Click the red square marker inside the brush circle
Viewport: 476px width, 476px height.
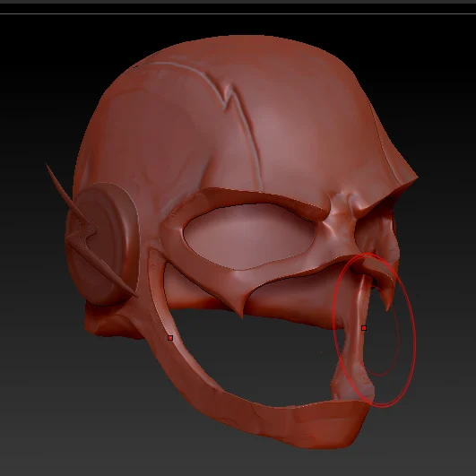pos(364,328)
